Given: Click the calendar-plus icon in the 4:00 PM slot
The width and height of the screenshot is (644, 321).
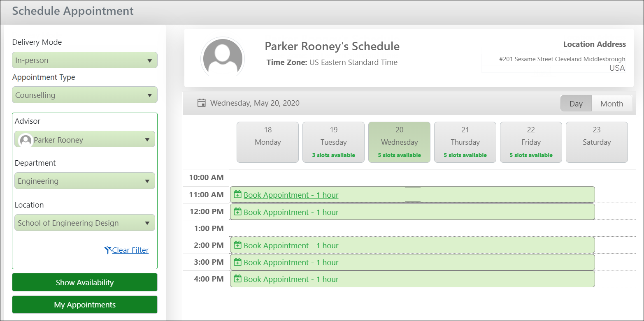Looking at the screenshot, I should click(x=237, y=279).
